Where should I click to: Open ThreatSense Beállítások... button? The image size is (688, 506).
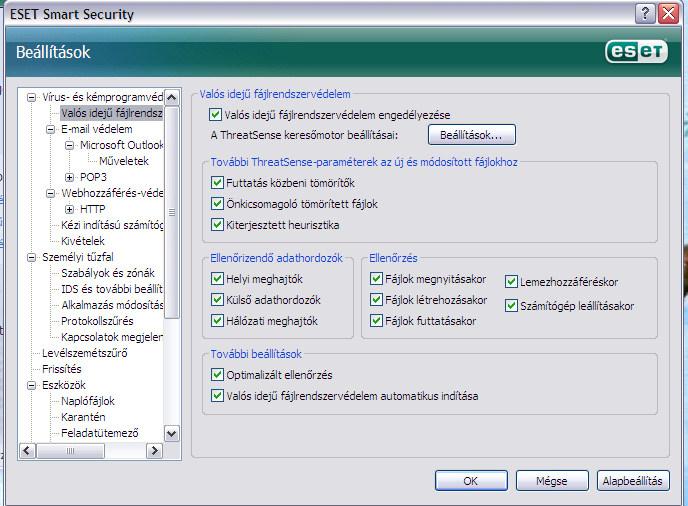pos(472,135)
